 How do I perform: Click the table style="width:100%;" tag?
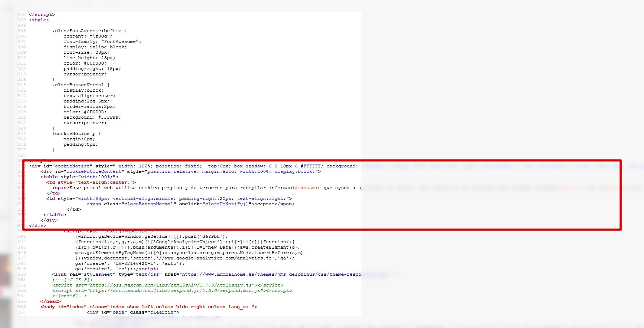pos(79,177)
